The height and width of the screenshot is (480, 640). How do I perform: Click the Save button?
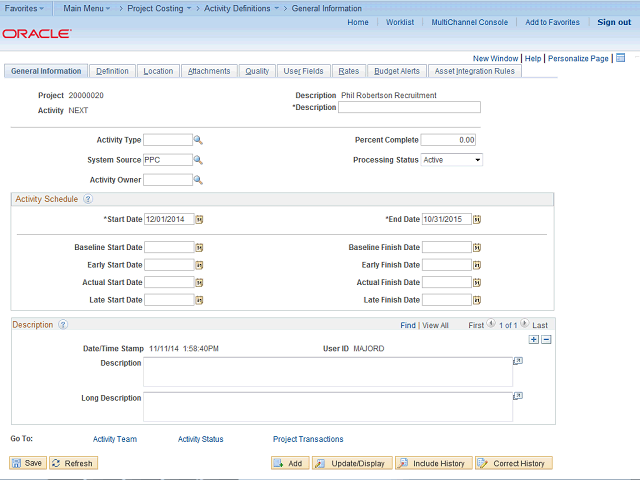[28, 463]
